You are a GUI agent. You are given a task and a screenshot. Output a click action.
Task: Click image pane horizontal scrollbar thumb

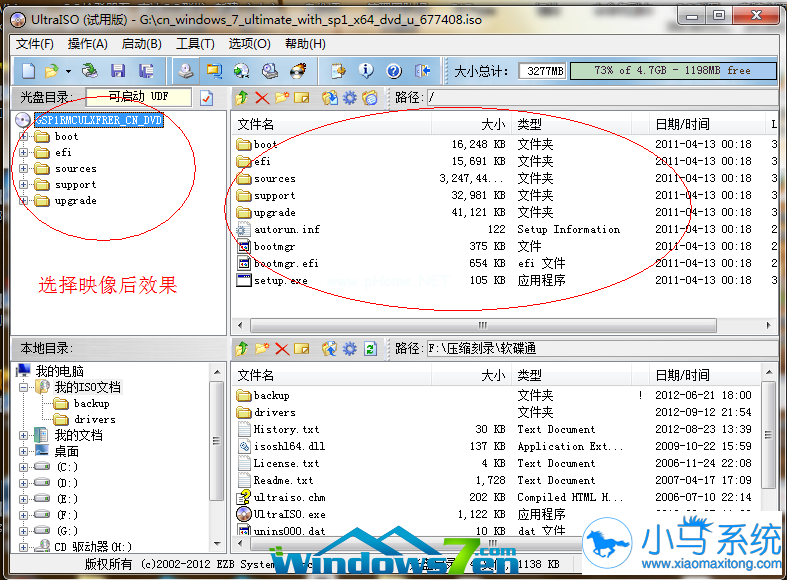coord(483,325)
